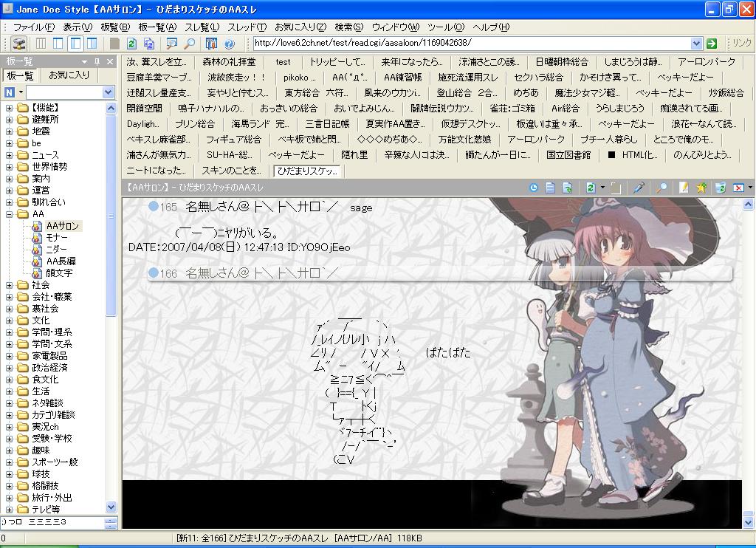Open the dropdown arrow beside close-thread icon
This screenshot has width=756, height=548.
coord(750,188)
